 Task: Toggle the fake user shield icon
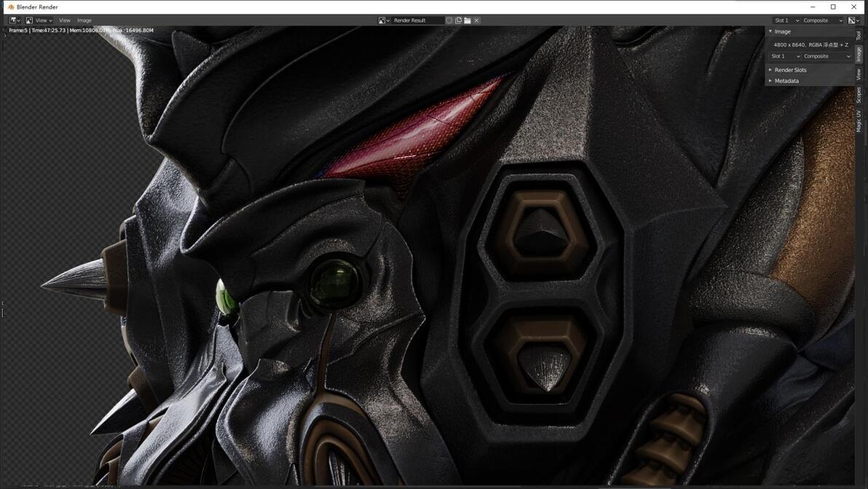pos(449,20)
